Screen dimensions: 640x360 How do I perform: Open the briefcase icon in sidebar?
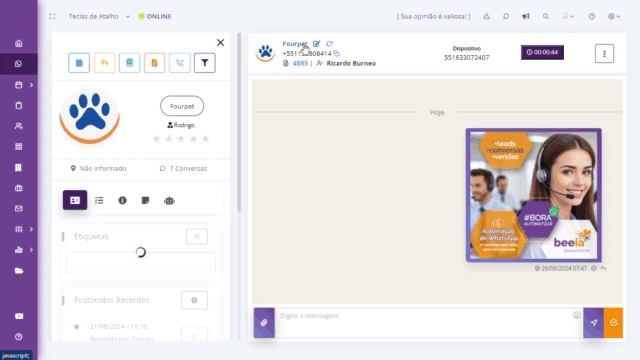pos(19,188)
